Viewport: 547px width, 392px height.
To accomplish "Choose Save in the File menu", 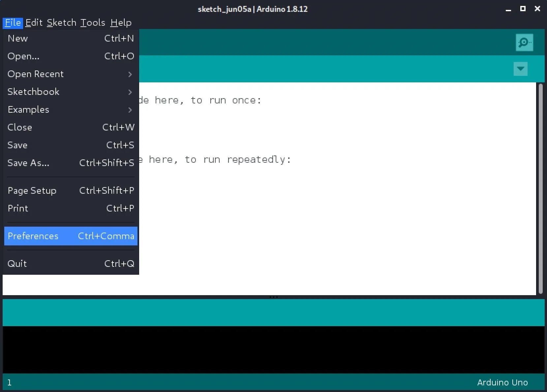I will 71,145.
